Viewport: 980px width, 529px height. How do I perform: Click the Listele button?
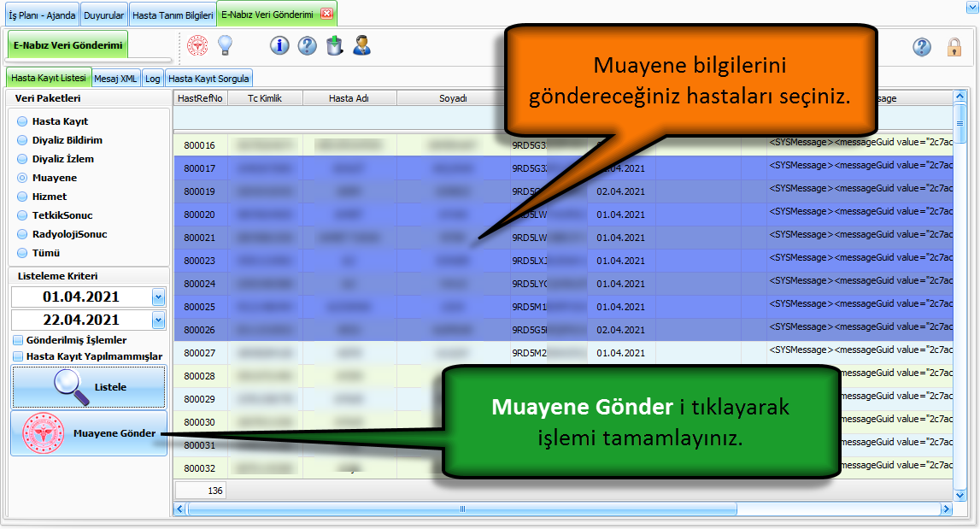(88, 387)
